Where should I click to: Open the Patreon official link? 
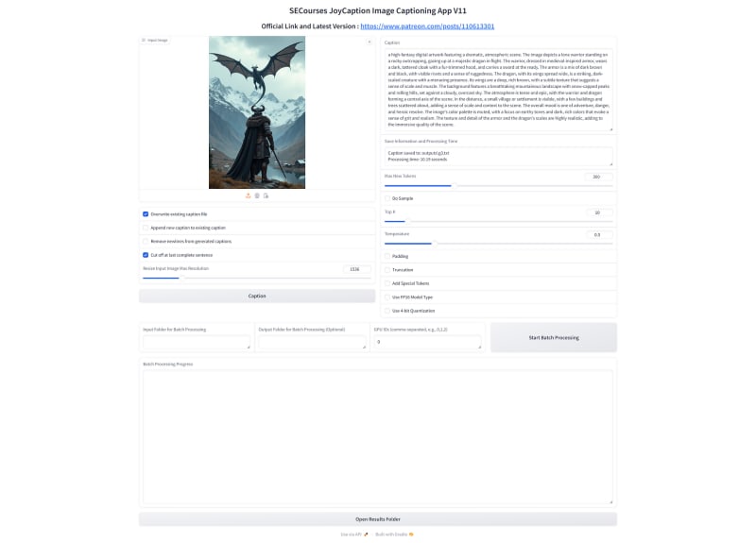point(427,26)
